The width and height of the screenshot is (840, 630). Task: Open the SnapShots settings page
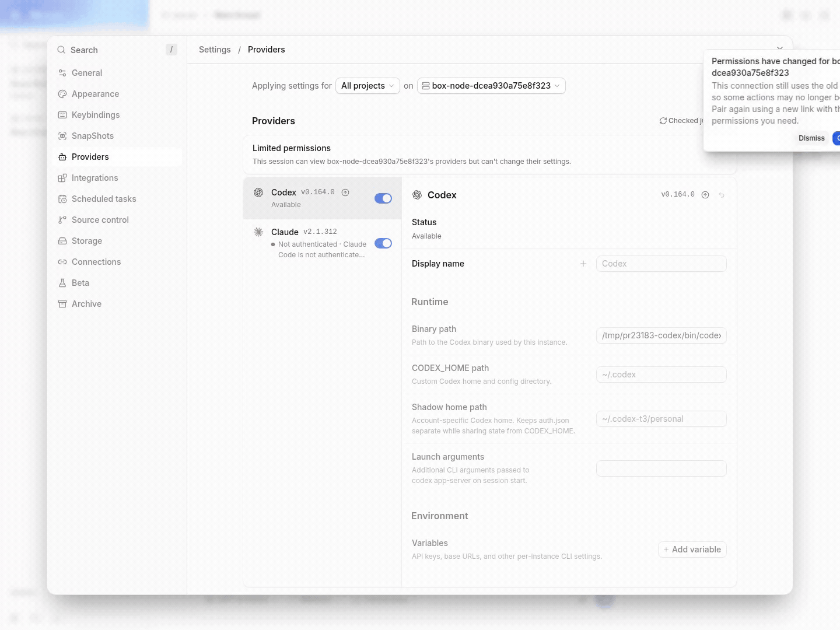pyautogui.click(x=117, y=136)
